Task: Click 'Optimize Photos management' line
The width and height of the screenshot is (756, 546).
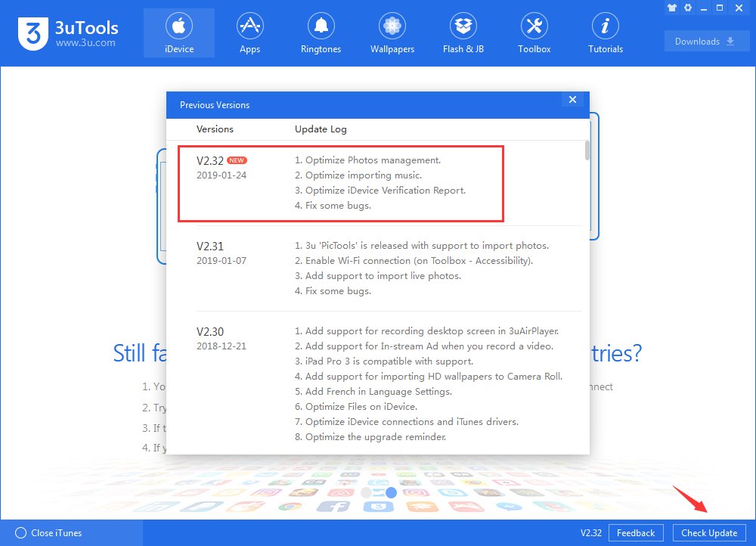Action: click(x=368, y=160)
